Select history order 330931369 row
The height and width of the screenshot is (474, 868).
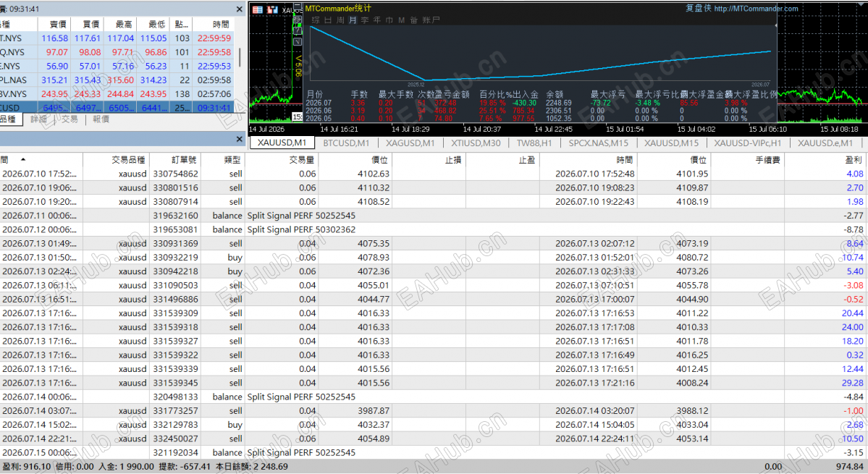(434, 243)
